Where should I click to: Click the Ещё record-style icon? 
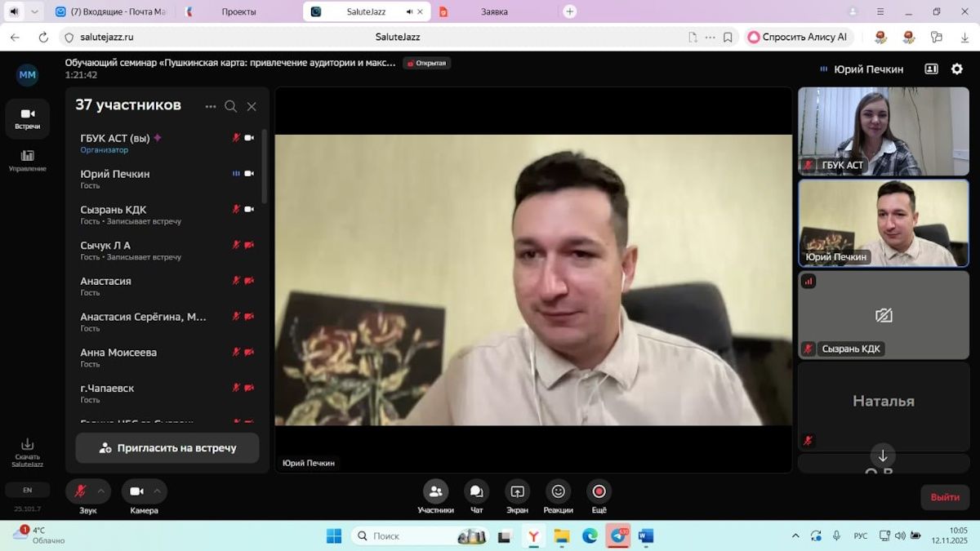599,491
